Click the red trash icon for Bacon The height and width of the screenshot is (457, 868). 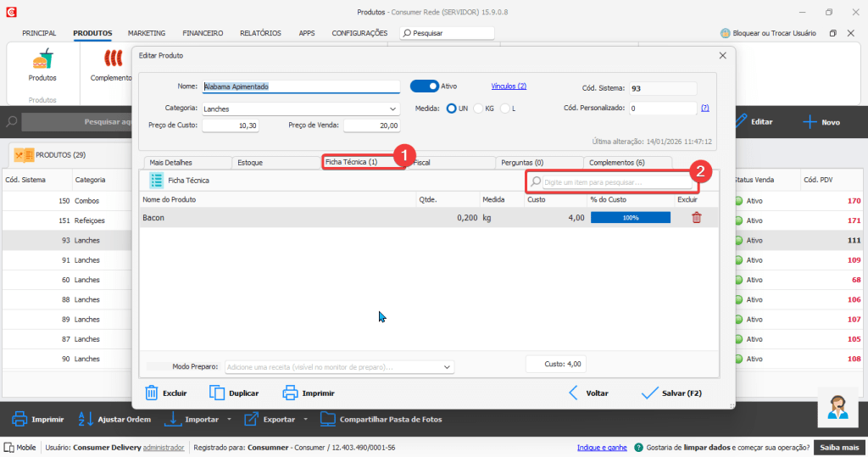click(x=696, y=218)
